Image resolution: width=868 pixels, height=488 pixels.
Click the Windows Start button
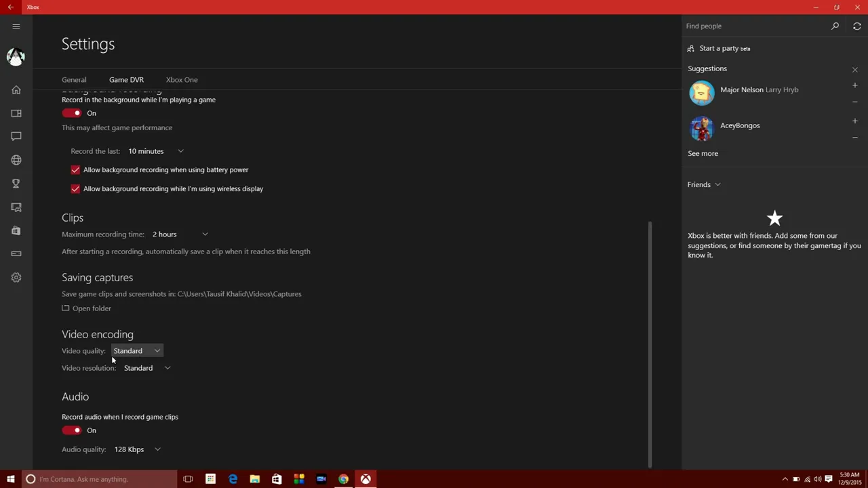[x=11, y=479]
